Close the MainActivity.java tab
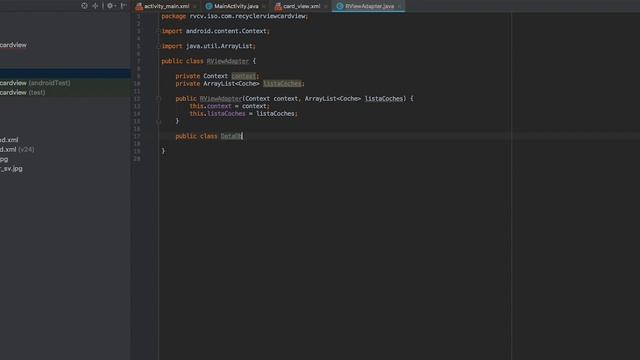Screen dimensions: 640x360 [263, 7]
